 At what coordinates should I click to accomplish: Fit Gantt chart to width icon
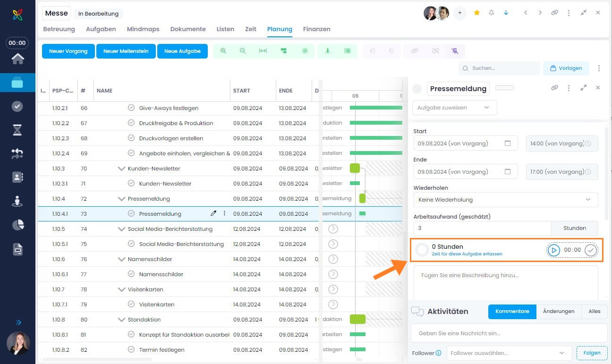tap(263, 51)
